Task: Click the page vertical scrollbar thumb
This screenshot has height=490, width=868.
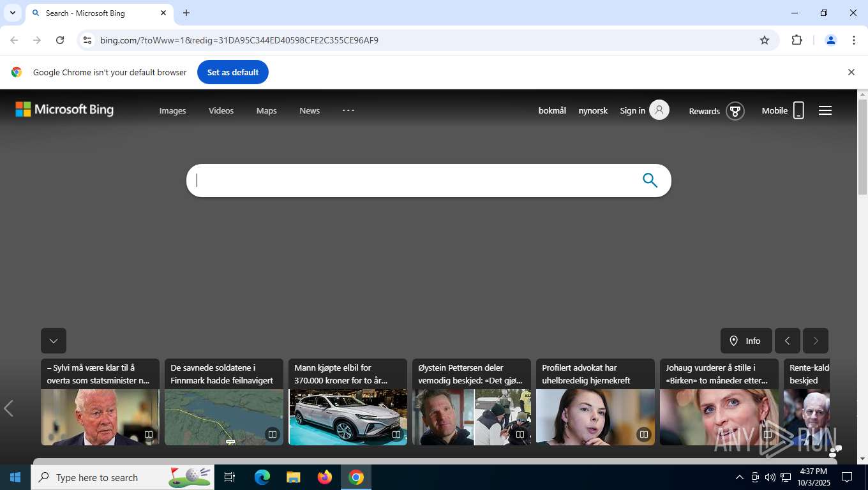Action: coord(862,147)
